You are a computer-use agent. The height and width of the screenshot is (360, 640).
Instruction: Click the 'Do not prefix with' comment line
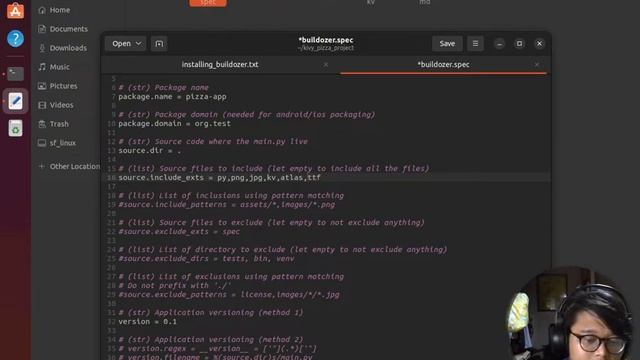pos(175,286)
